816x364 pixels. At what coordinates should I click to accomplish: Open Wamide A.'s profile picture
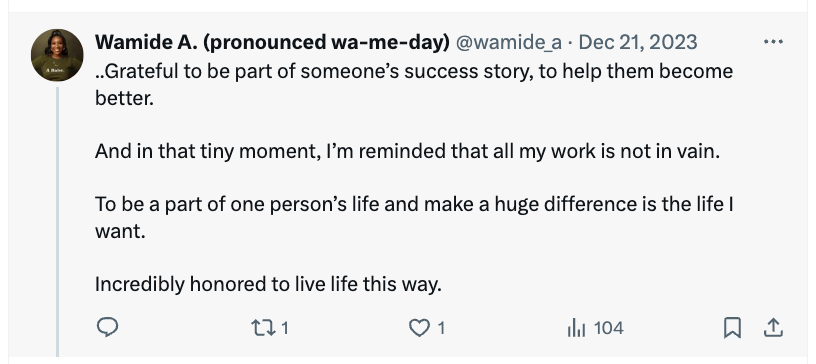click(57, 55)
